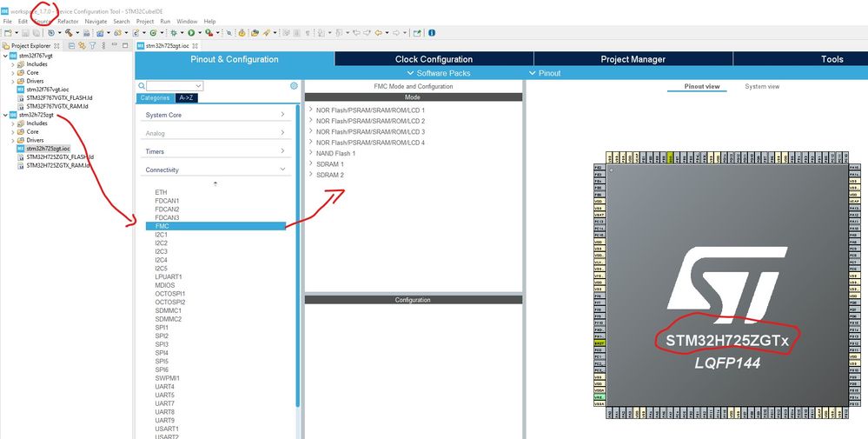
Task: Collapse the stm32h725zgt project tree
Action: 5,115
